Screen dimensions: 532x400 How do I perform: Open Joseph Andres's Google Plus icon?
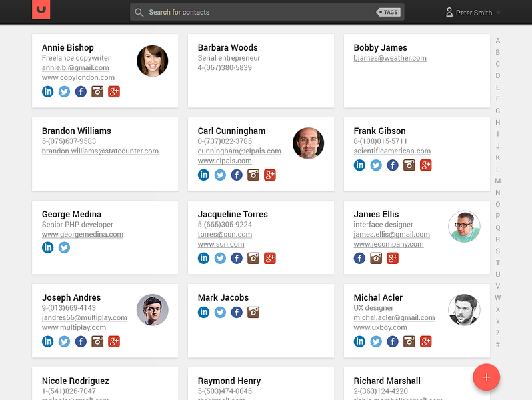[114, 341]
